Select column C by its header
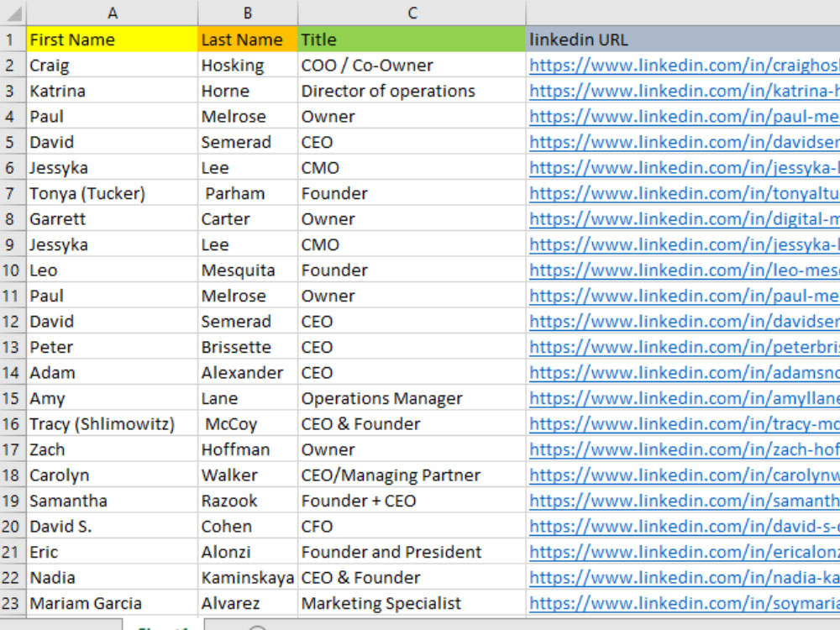The height and width of the screenshot is (630, 840). [x=412, y=13]
